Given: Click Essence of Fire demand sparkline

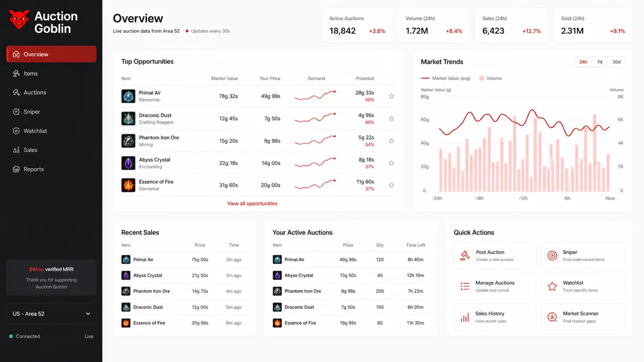Looking at the screenshot, I should coord(316,185).
